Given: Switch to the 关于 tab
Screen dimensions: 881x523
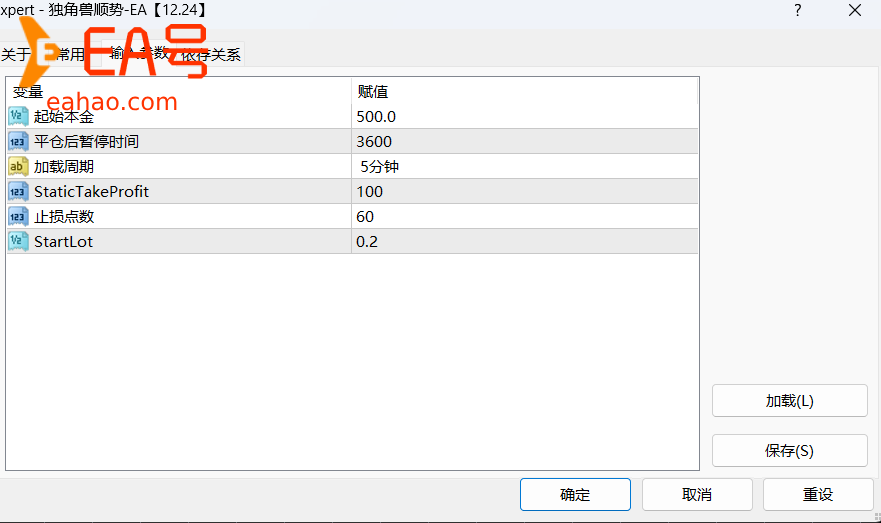Looking at the screenshot, I should click(x=16, y=54).
